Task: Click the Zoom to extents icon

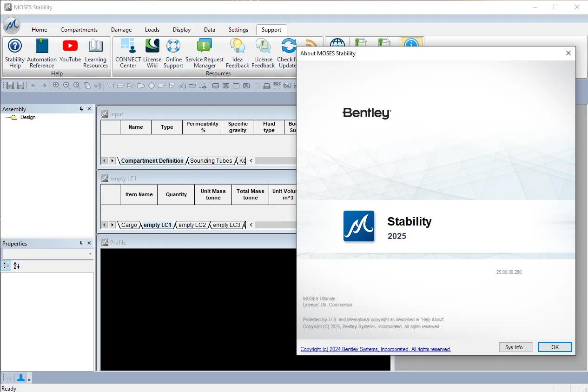Action: pos(77,86)
